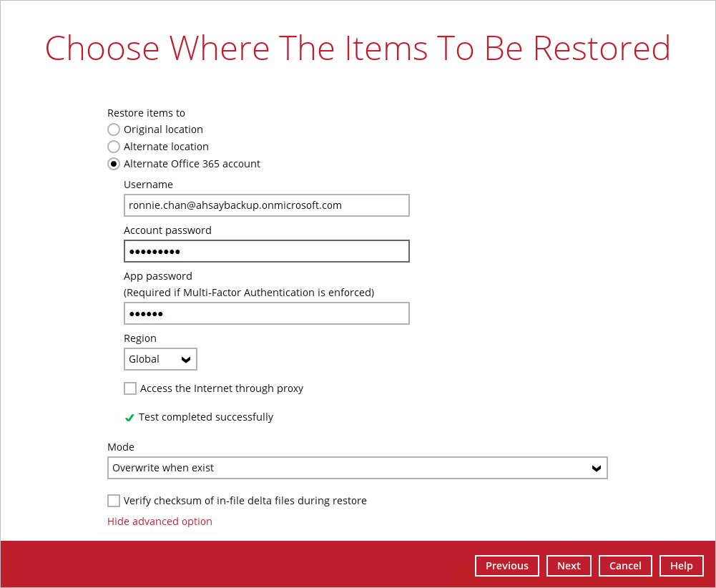716x588 pixels.
Task: Click the App password input box
Action: click(x=267, y=313)
